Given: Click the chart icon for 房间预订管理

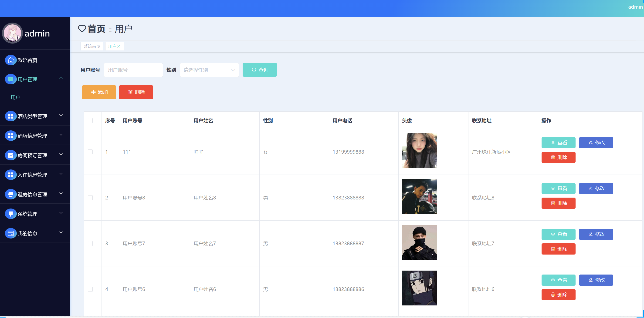Looking at the screenshot, I should (10, 155).
